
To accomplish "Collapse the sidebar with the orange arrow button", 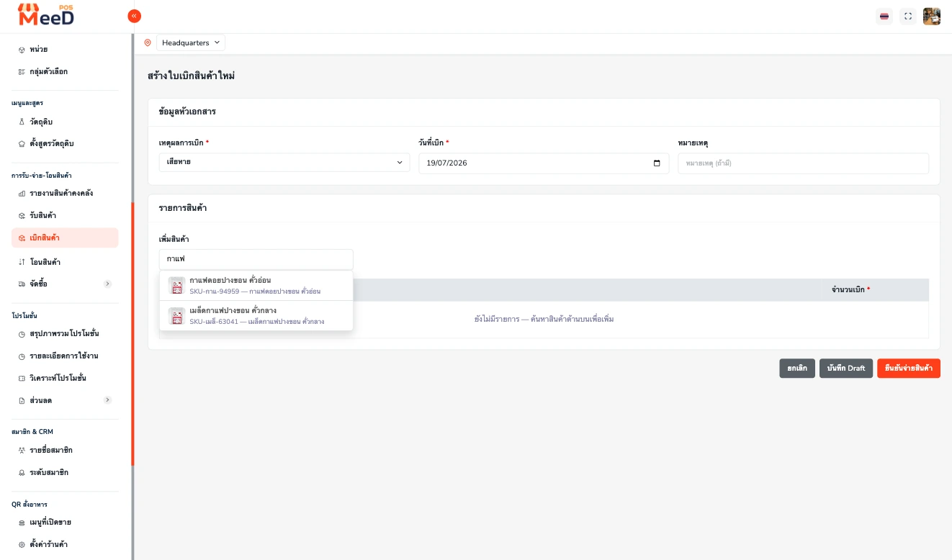I will (134, 16).
